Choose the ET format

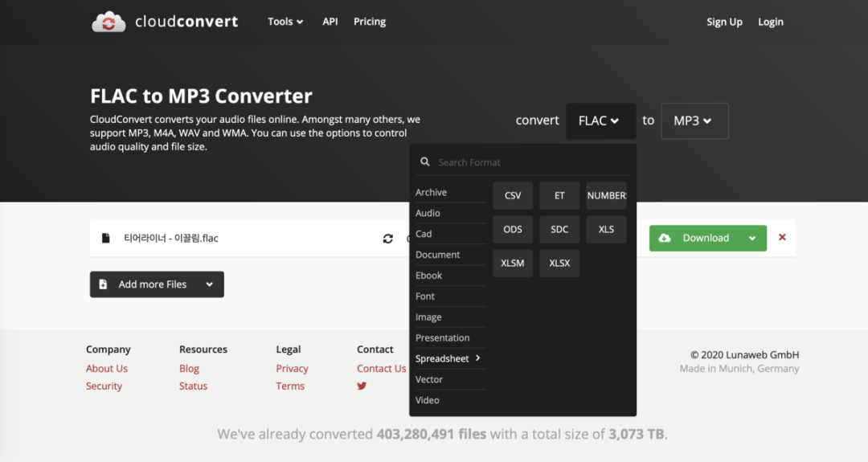coord(559,195)
